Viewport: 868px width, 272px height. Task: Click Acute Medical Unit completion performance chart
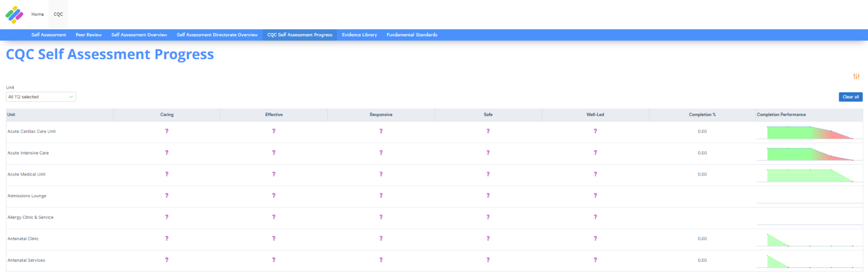809,175
